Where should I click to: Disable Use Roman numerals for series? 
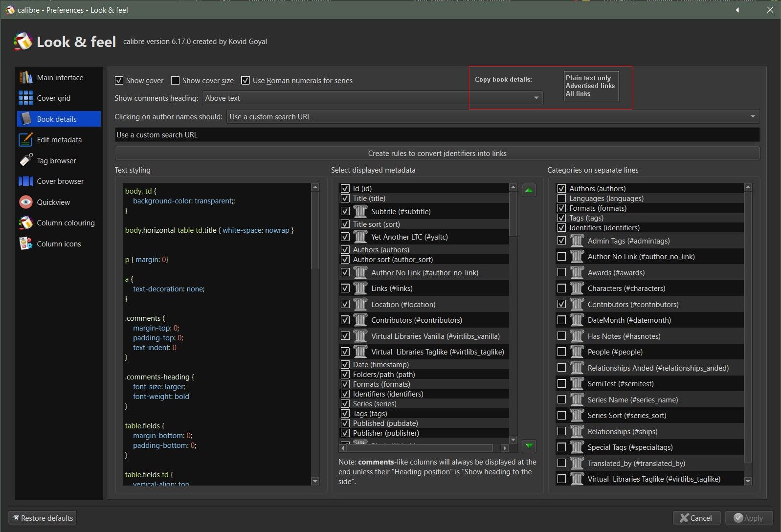[245, 81]
